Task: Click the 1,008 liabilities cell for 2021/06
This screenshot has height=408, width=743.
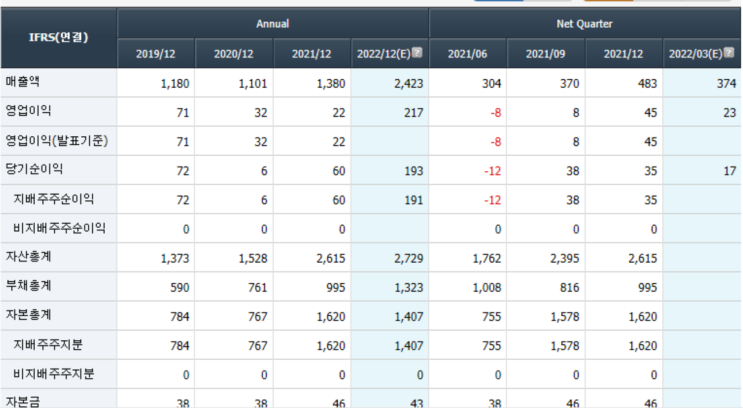Action: click(468, 287)
